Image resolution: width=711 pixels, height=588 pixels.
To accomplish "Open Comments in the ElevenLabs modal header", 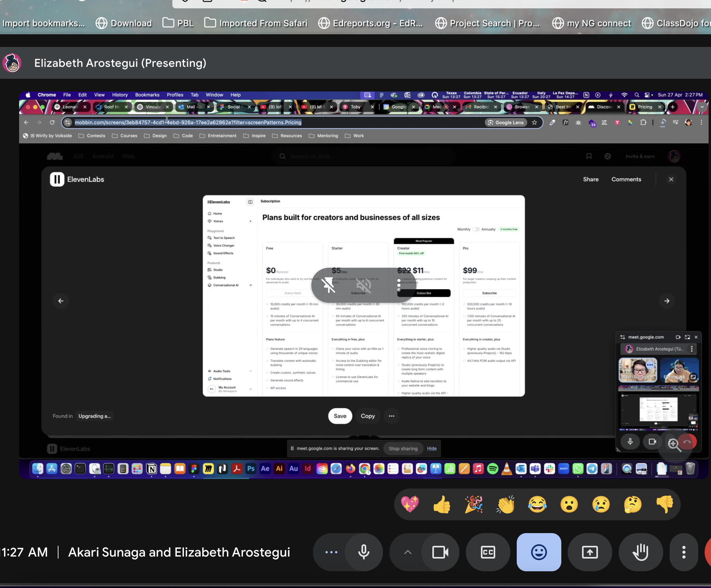I will click(x=626, y=179).
